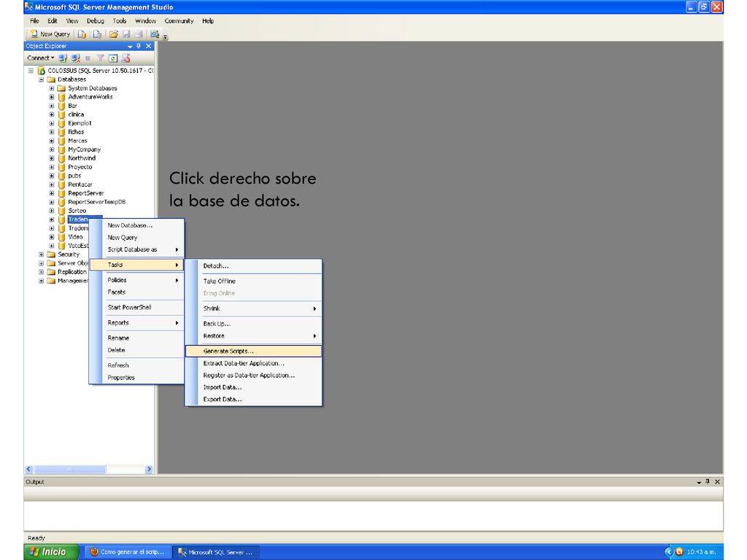
Task: Click the Inicio start button
Action: (x=50, y=552)
